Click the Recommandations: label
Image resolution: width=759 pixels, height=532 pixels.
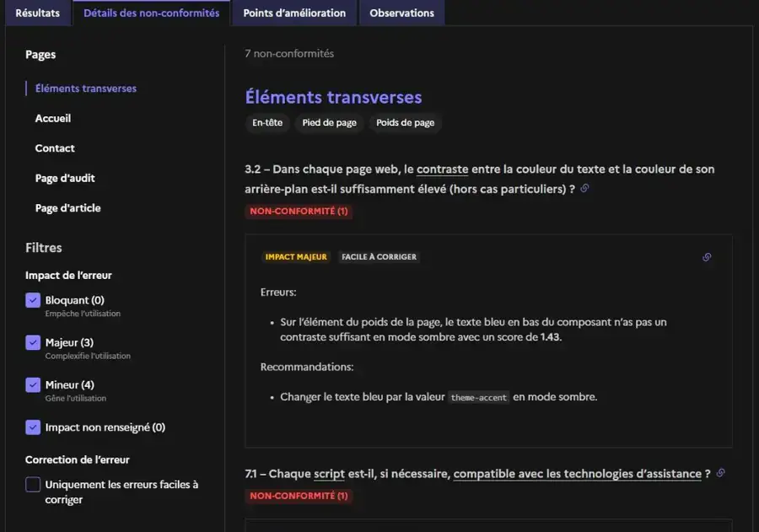(307, 367)
